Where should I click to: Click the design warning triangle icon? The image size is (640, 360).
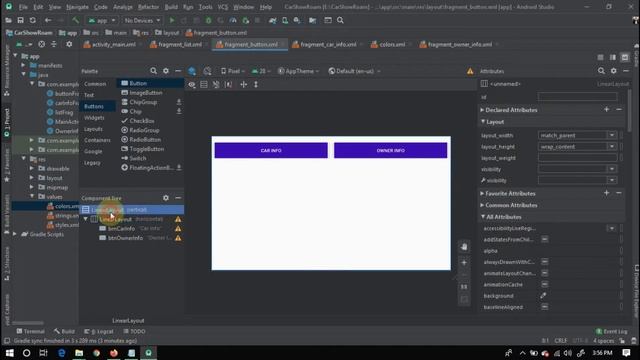click(x=470, y=71)
